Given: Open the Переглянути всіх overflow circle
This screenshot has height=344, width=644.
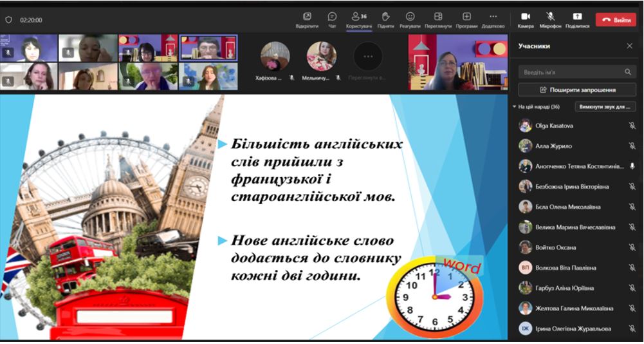Looking at the screenshot, I should 368,57.
